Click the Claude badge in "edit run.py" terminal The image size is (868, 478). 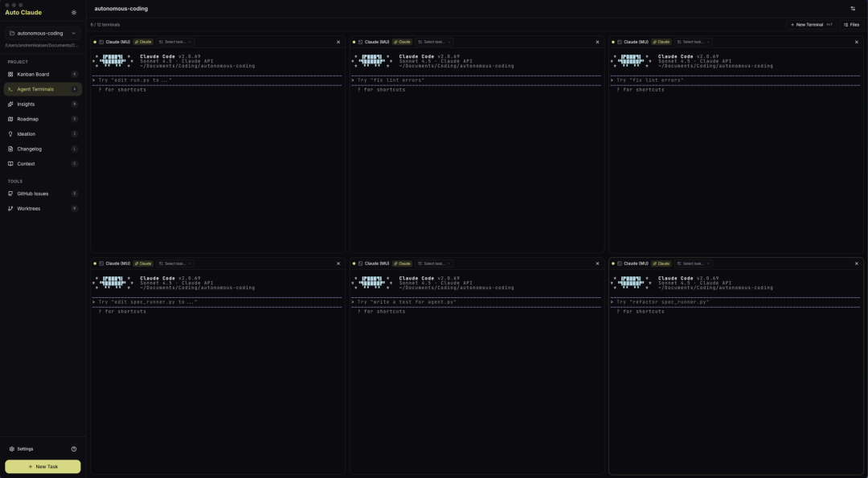click(x=143, y=42)
